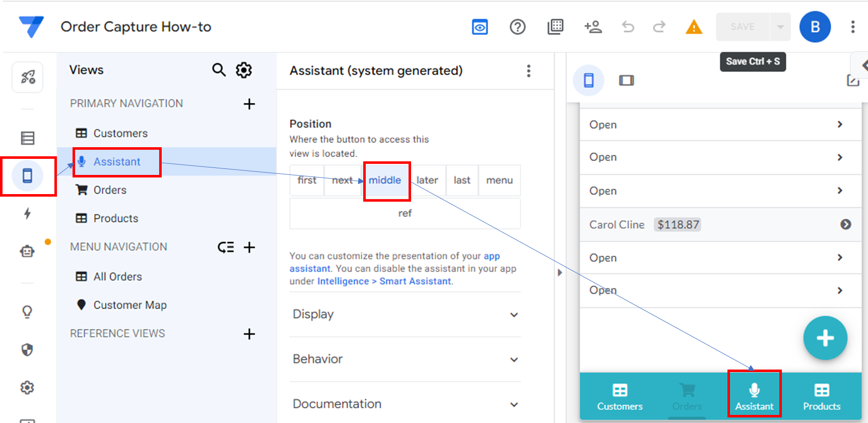The height and width of the screenshot is (423, 868).
Task: Open the Views panel settings gear
Action: [244, 70]
